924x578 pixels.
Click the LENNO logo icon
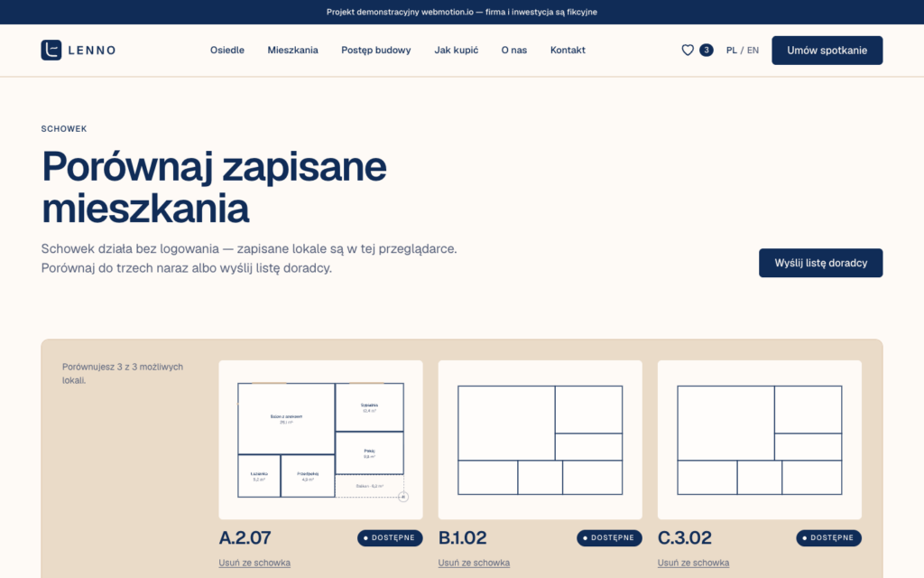point(51,51)
